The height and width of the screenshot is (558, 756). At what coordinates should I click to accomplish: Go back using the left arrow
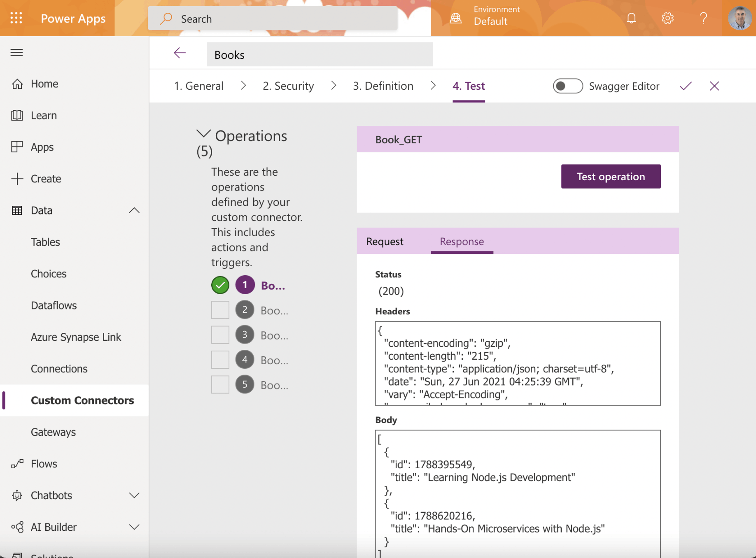coord(180,53)
